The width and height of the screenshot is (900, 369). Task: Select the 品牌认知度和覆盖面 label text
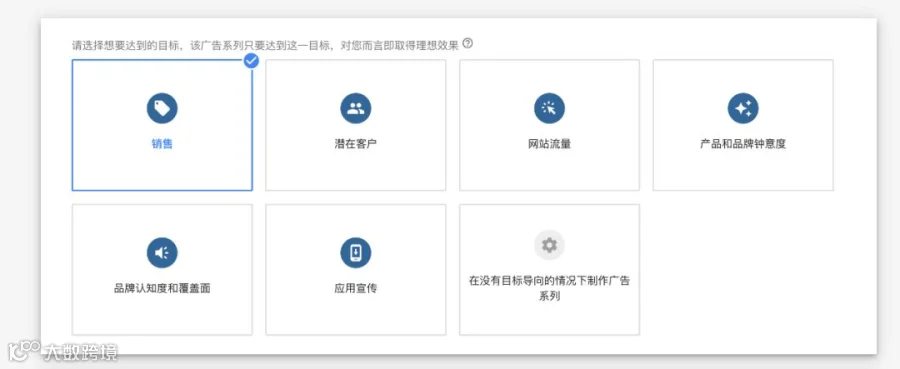(162, 288)
